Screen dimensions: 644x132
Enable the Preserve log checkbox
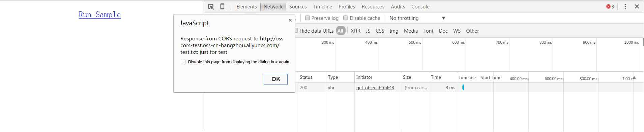coord(308,18)
